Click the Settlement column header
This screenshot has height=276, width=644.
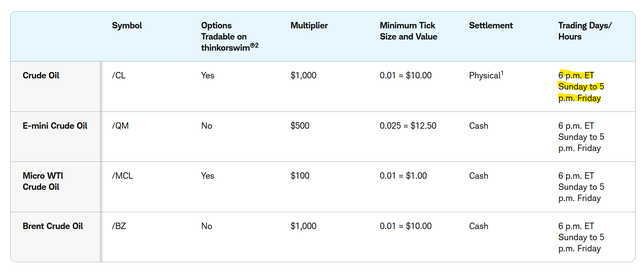[x=491, y=26]
